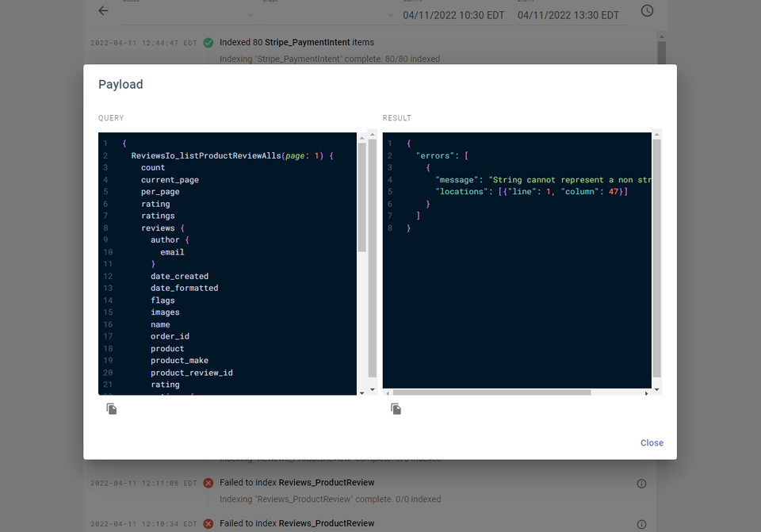The image size is (761, 532).
Task: Copy the result JSON using copy icon
Action: 396,409
